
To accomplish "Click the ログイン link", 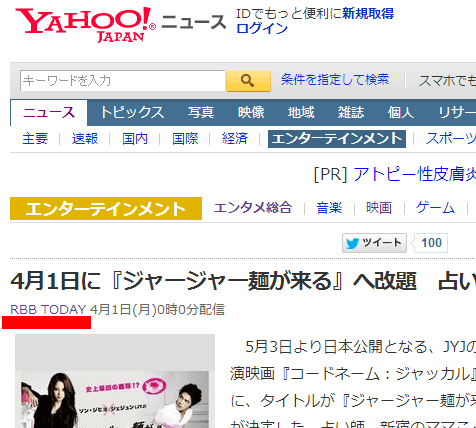I will (262, 28).
